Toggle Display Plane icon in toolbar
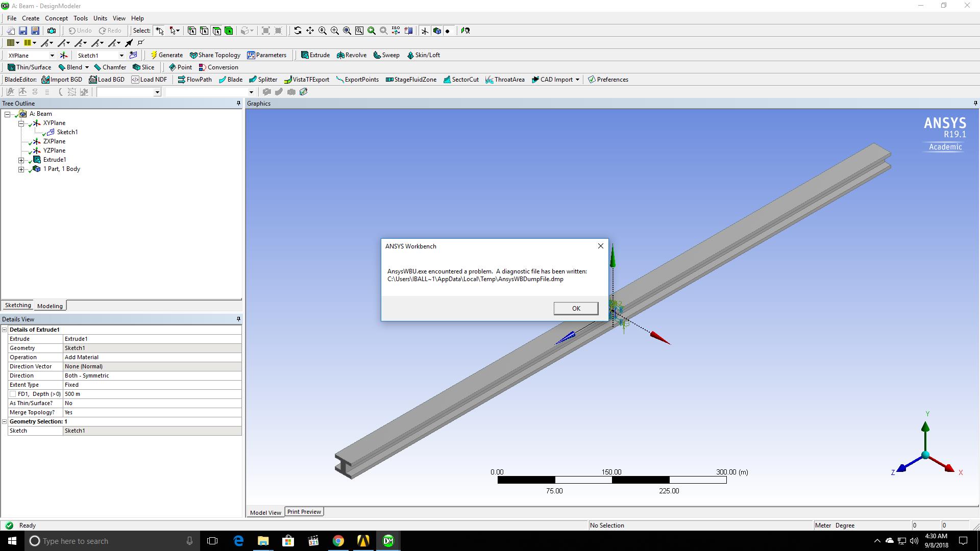 click(x=425, y=31)
